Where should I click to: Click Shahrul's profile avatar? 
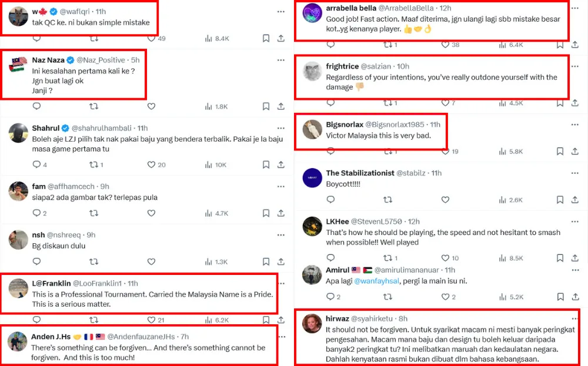pos(18,133)
